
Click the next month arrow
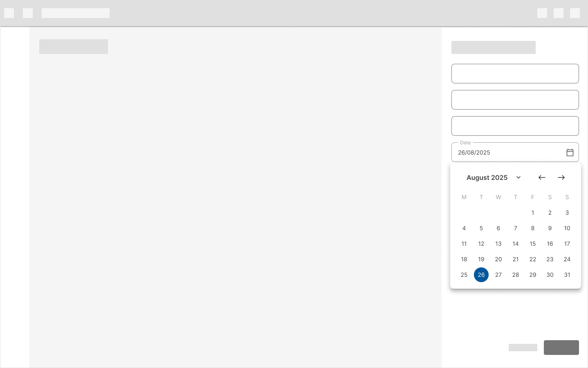pyautogui.click(x=561, y=177)
